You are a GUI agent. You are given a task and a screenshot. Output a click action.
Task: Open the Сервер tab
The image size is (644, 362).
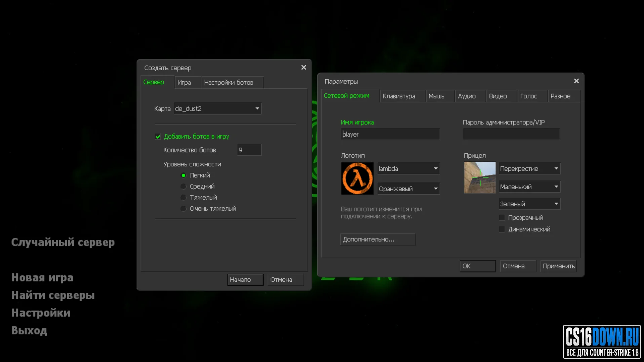point(157,82)
